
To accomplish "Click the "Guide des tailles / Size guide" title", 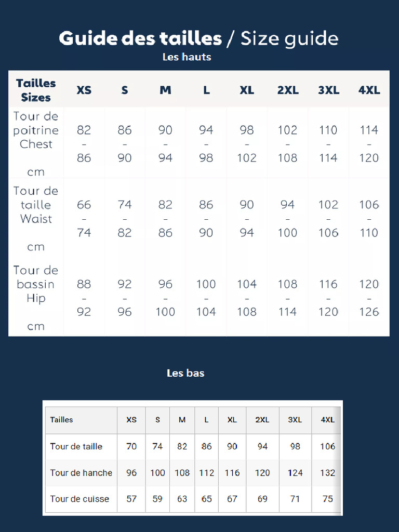I will (x=198, y=38).
